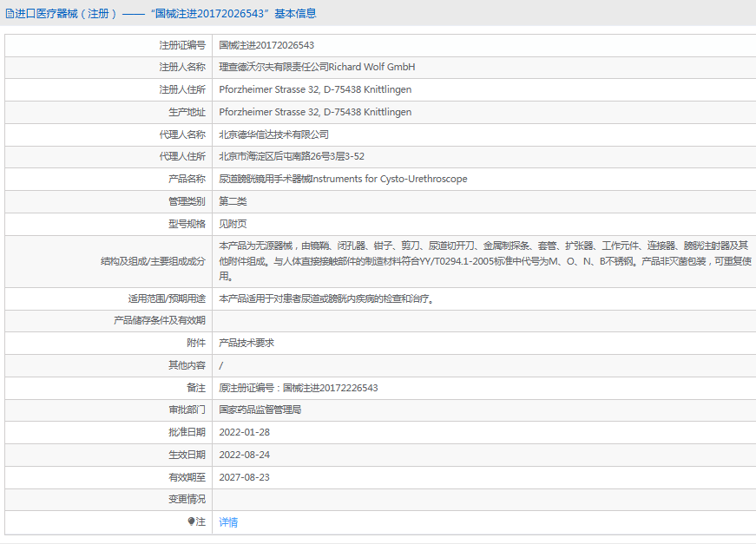756x544 pixels.
Task: Click agent name 北京德华信达技术有限公司
Action: [274, 134]
